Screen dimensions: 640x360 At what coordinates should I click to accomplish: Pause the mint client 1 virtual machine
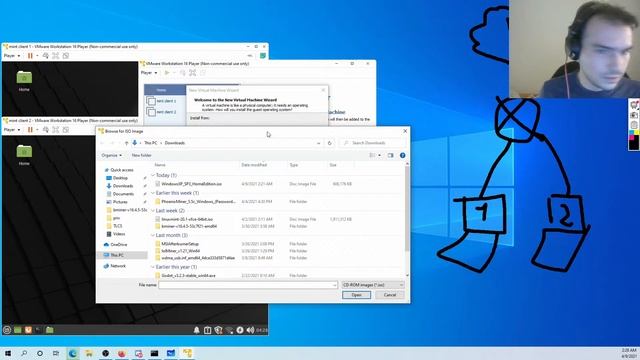(x=30, y=56)
